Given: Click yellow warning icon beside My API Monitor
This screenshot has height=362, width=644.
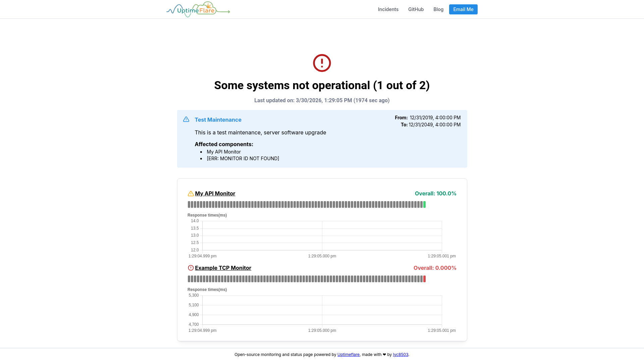Looking at the screenshot, I should pos(191,194).
